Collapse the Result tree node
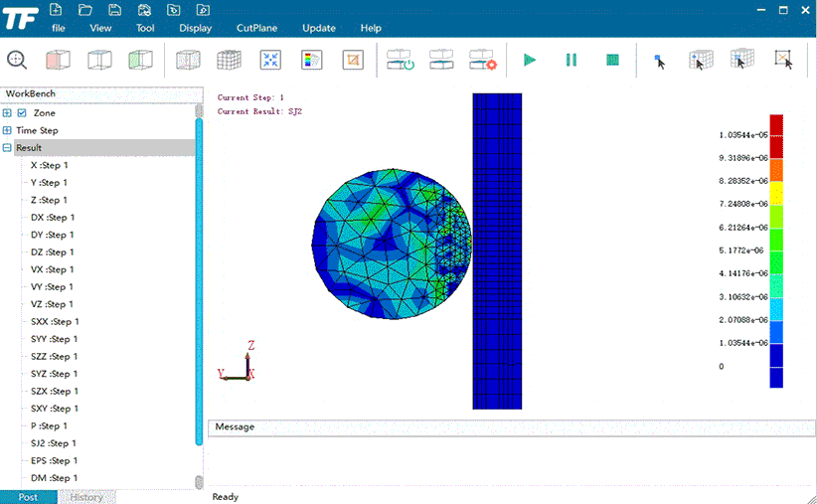Screen dimensions: 817x504 7,148
